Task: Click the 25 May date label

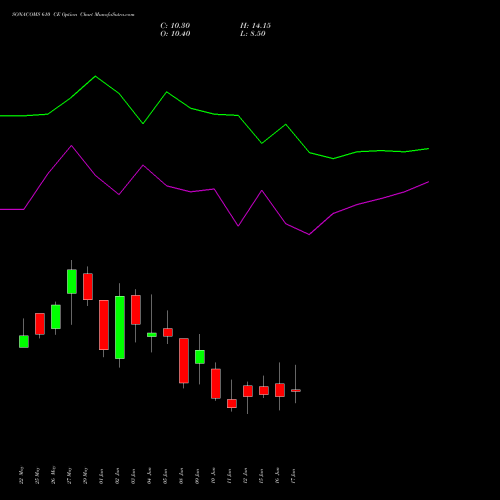Action: point(38,475)
